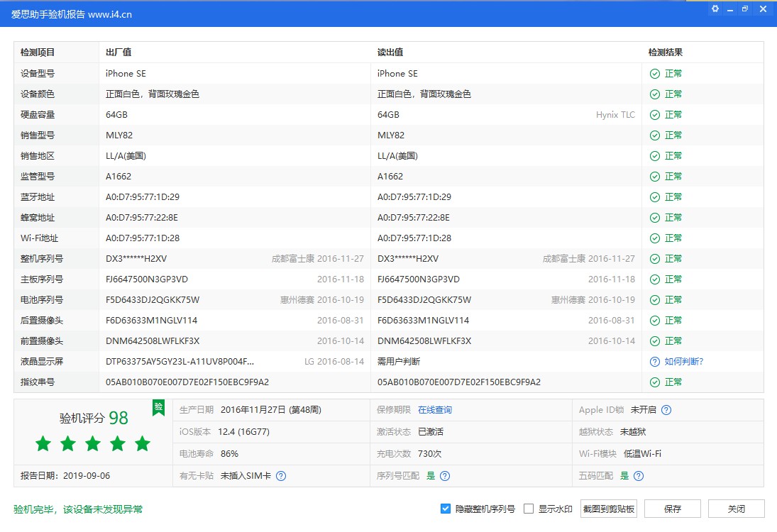Enable 显示水印 checkbox
Screen dimensions: 777x532
tap(528, 509)
